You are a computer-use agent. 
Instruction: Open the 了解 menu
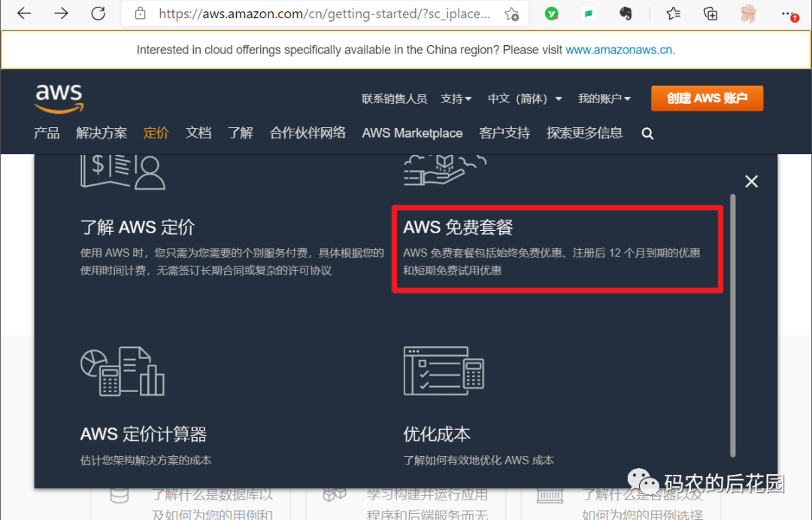coord(241,133)
